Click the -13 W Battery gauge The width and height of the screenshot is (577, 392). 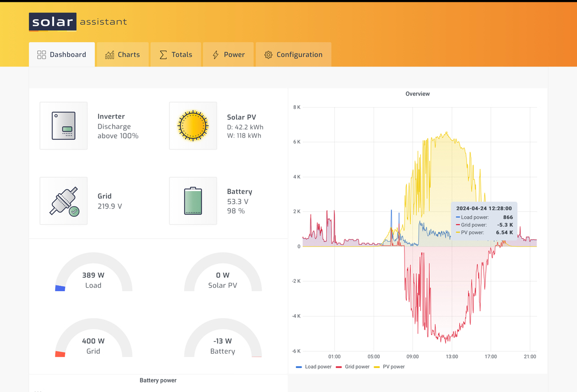point(223,341)
